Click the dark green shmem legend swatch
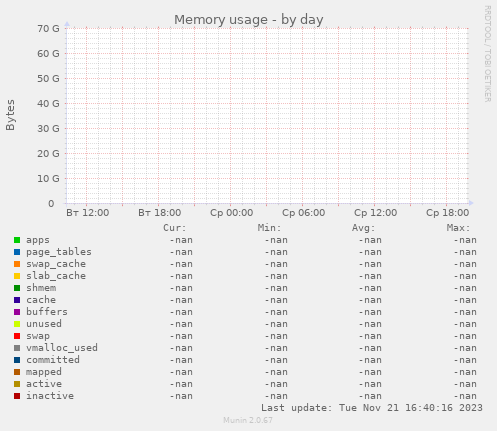 coord(17,288)
